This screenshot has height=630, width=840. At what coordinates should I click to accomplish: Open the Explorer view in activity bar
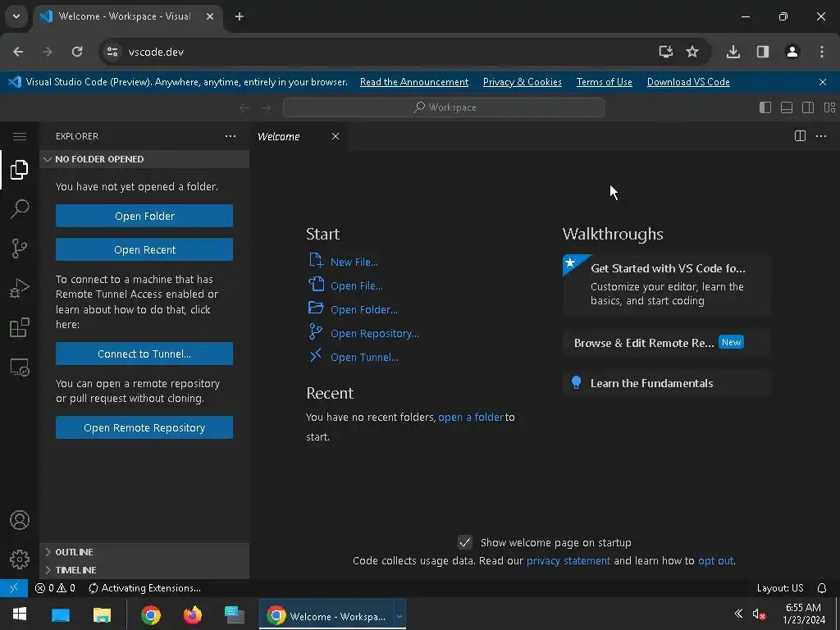tap(20, 170)
